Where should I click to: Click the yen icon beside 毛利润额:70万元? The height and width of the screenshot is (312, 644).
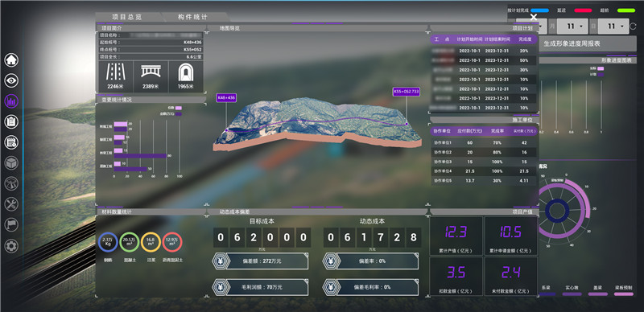220,287
